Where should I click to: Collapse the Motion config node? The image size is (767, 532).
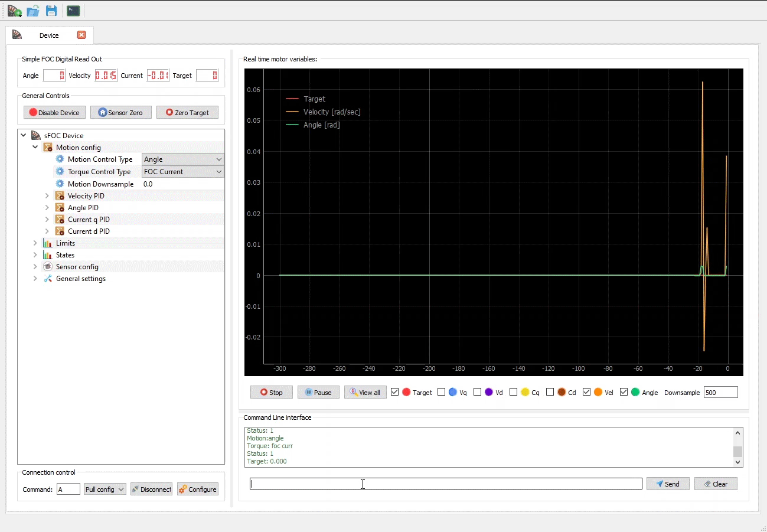coord(35,148)
